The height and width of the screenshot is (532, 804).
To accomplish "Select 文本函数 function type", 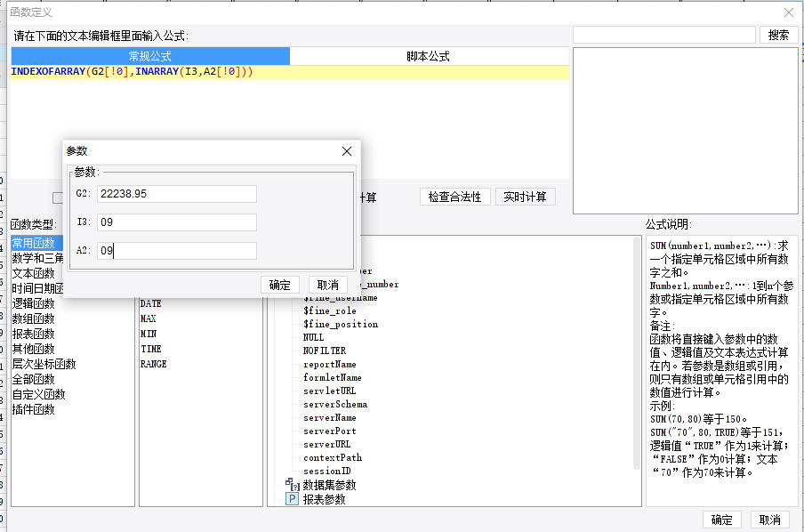I will click(33, 273).
